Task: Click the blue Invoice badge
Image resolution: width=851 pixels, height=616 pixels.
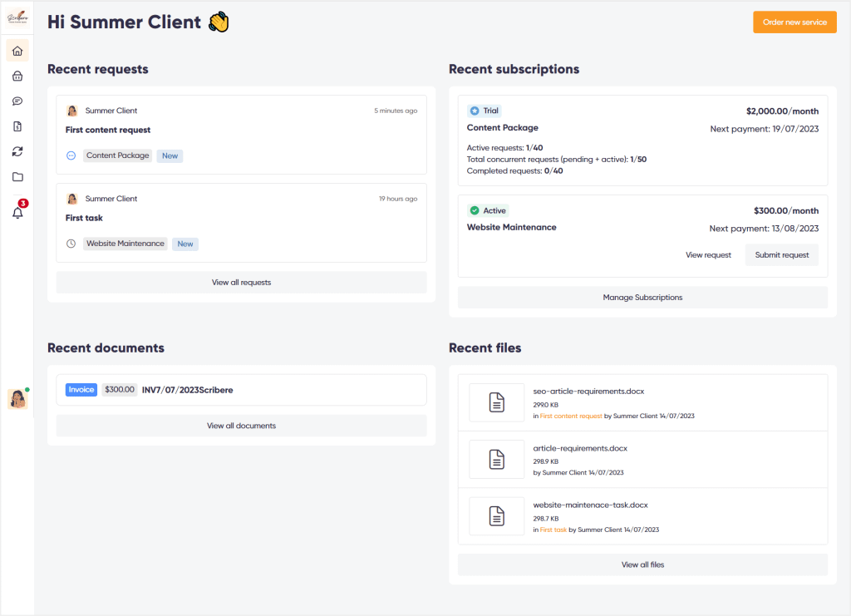Action: (x=81, y=390)
